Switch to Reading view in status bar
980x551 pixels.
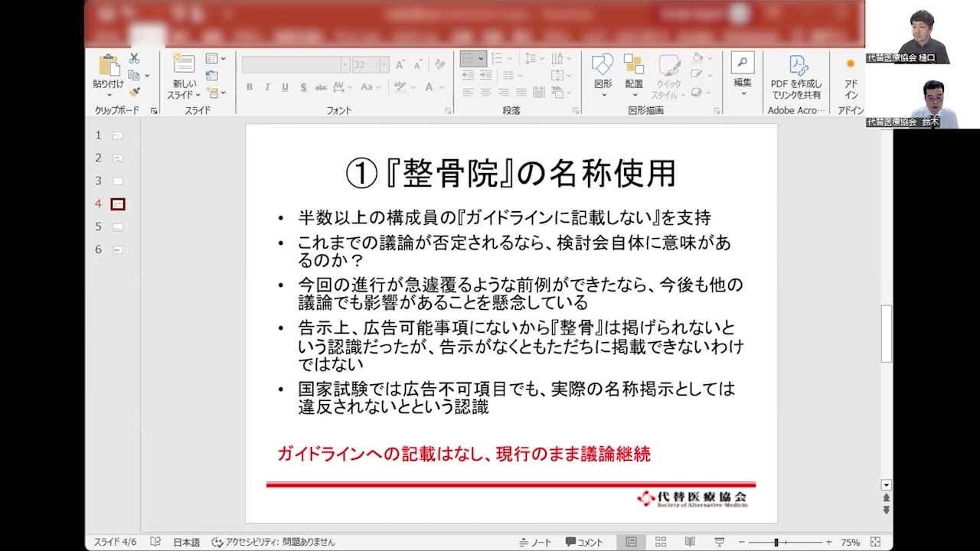690,542
